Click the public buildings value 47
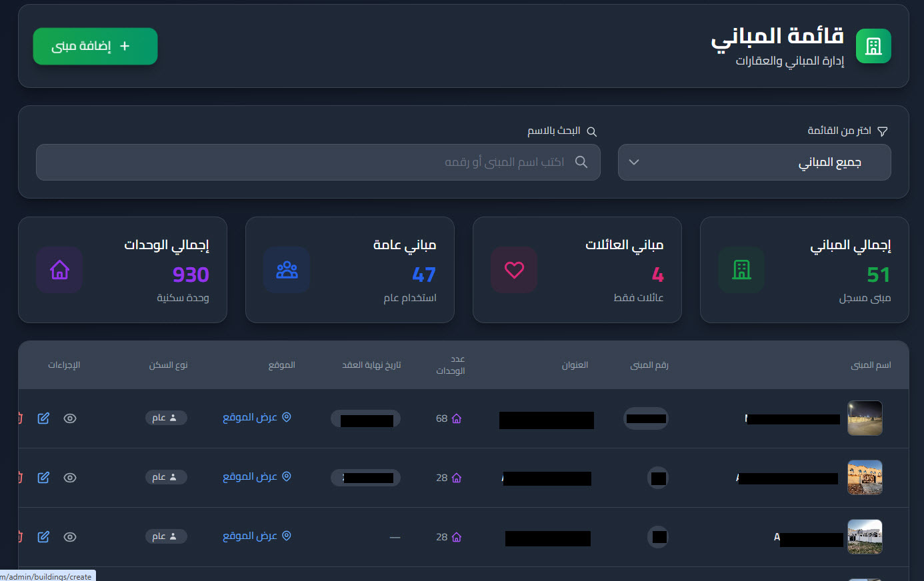Screen dimensions: 924x581 coord(424,275)
